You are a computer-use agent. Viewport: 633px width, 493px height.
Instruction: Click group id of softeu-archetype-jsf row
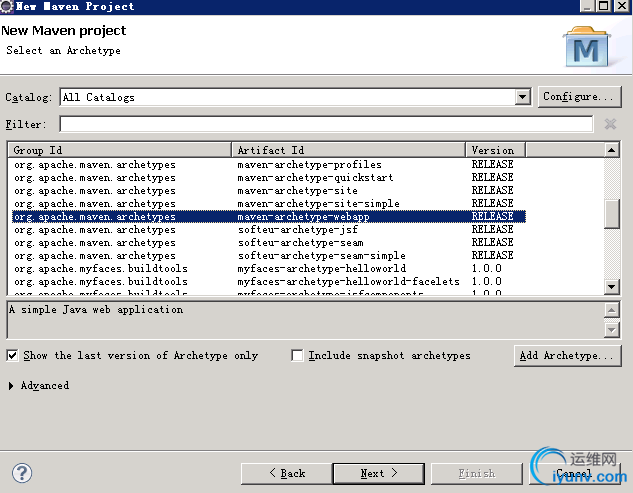click(95, 230)
